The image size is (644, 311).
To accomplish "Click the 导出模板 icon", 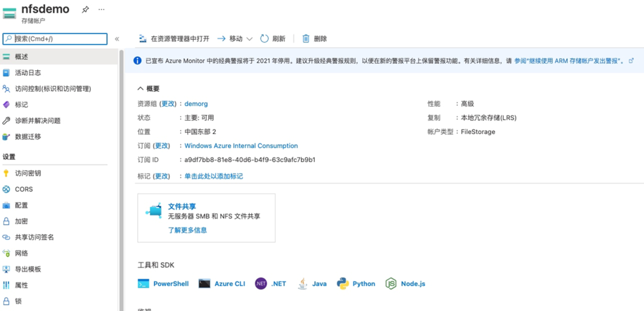I will pos(6,269).
